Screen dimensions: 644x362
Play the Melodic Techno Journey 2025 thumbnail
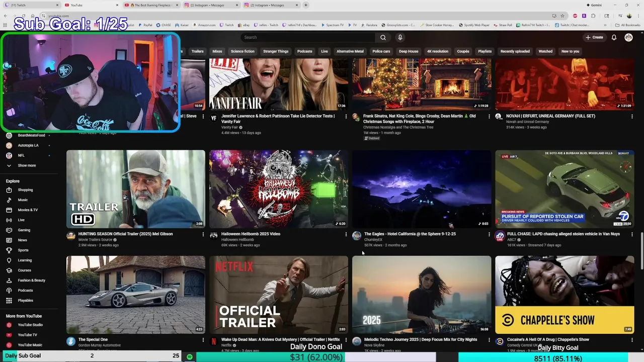pos(422,295)
